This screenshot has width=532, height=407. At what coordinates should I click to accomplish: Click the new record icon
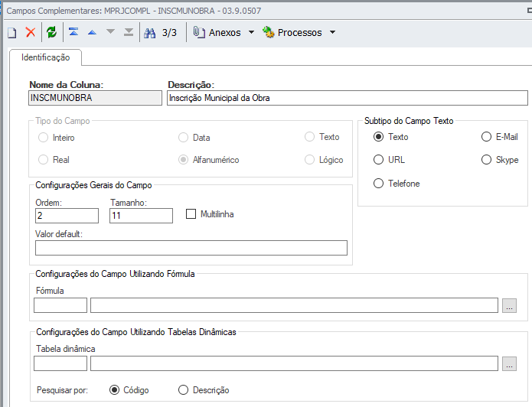pos(12,32)
